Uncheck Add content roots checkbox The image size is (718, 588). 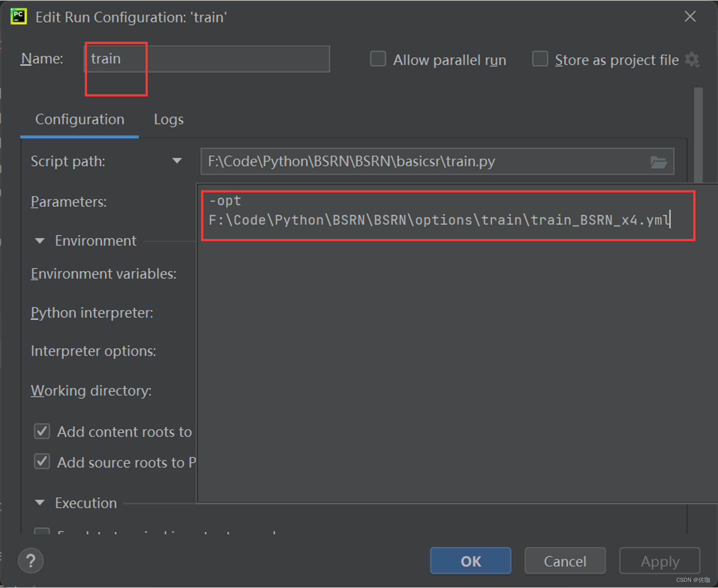[42, 431]
